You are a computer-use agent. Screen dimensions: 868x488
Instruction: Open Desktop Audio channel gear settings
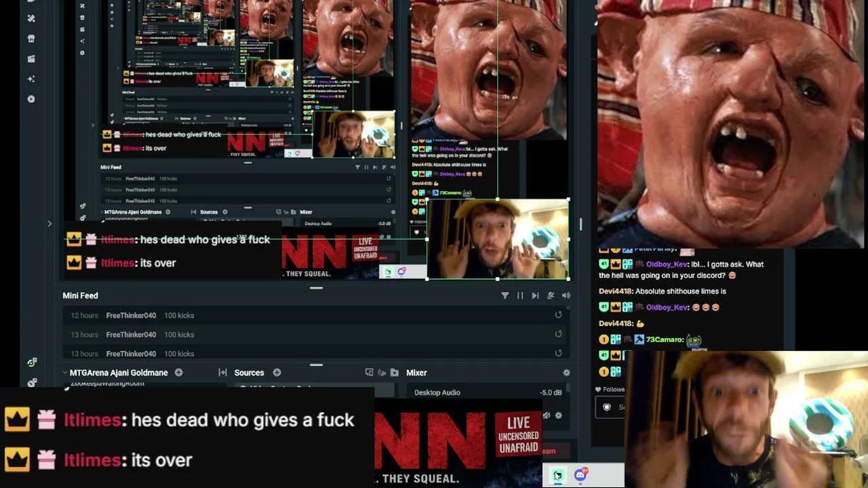(x=558, y=415)
